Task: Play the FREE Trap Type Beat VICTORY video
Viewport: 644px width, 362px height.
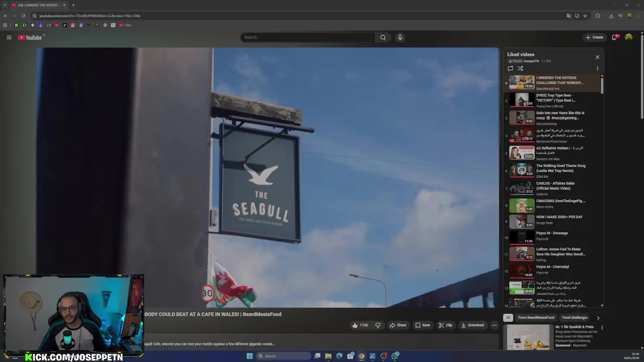Action: (553, 100)
